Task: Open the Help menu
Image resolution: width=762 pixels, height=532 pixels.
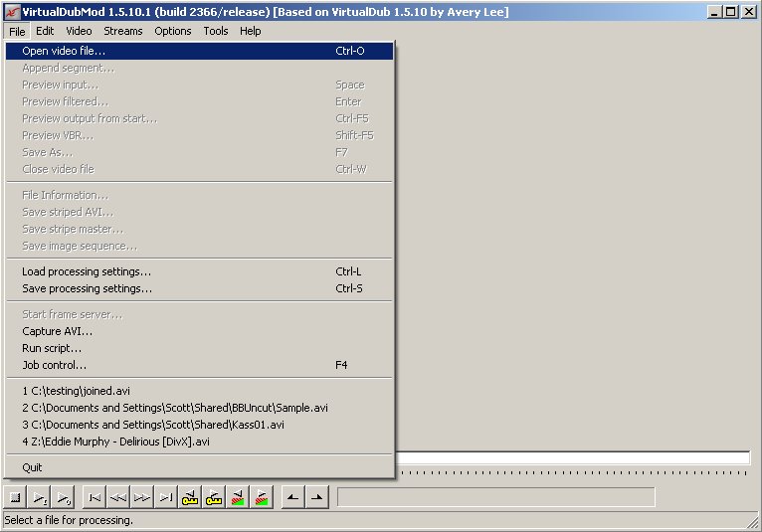Action: (x=251, y=31)
